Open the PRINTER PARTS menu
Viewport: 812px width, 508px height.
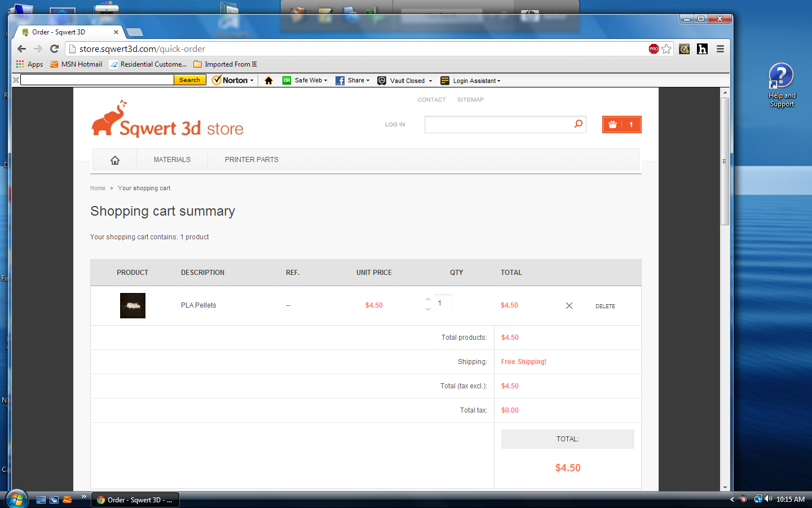(x=251, y=160)
